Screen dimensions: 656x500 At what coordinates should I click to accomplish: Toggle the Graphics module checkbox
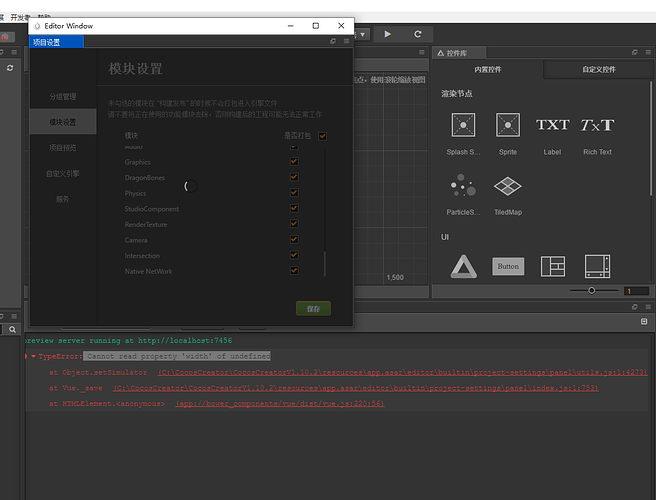(294, 161)
